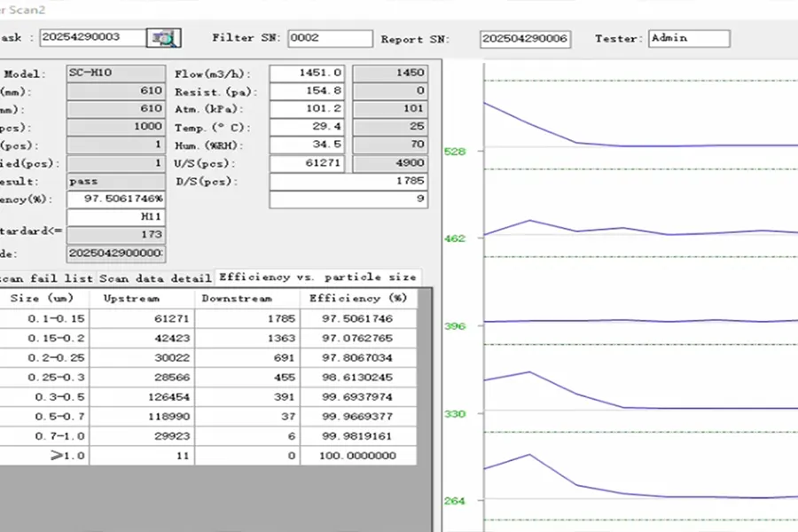Click the 100.0000000 efficiency cell for ≥1.0 size
Screen dimensions: 798x532
click(x=357, y=455)
